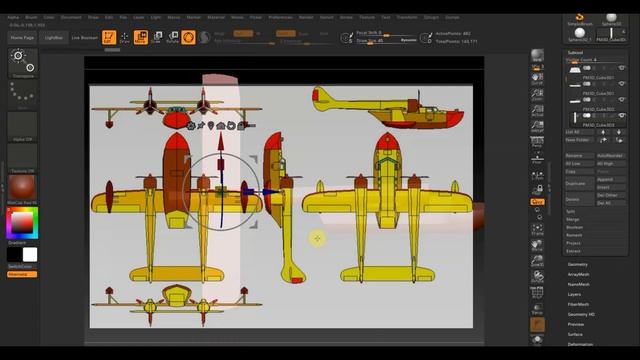Open the Preferences menu
640x360 pixels.
pos(280,18)
